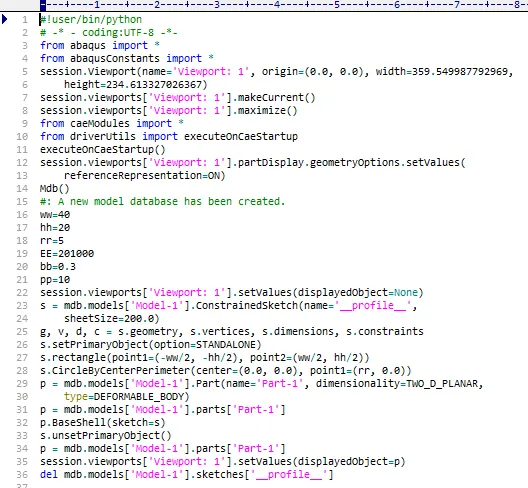Click the 'hh=20' assignment

pos(55,228)
